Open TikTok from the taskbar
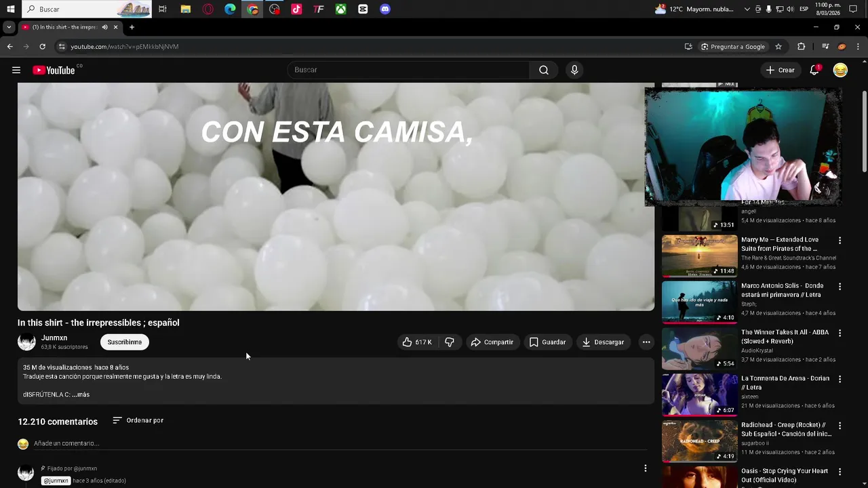Screen dimensions: 868x488 tap(296, 9)
